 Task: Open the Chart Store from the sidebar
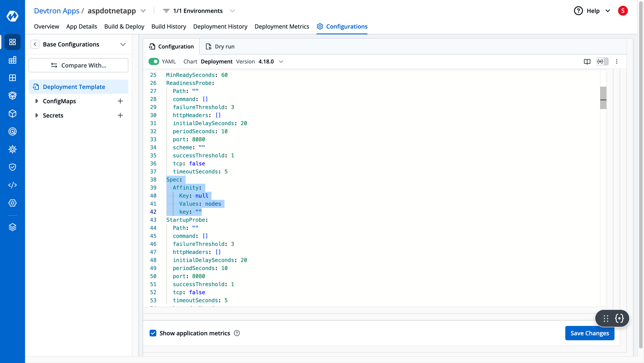click(x=12, y=95)
